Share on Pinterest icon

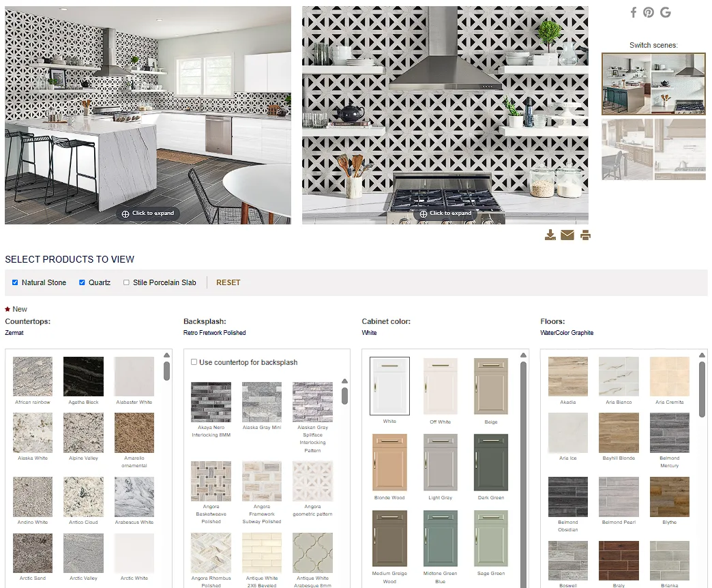(x=649, y=12)
